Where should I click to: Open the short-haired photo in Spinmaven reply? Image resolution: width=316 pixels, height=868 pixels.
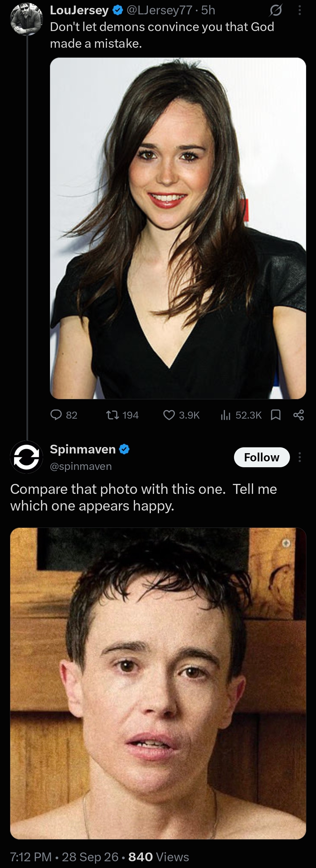click(158, 683)
